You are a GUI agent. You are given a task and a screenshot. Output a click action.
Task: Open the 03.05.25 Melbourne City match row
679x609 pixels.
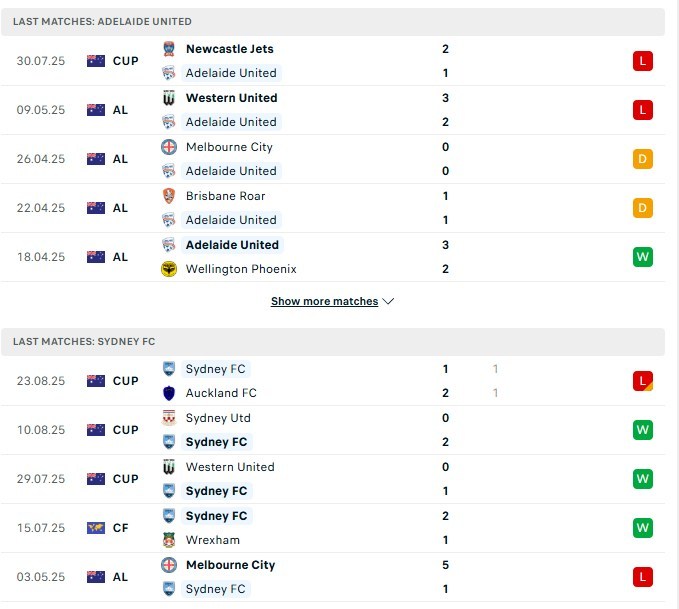(332, 577)
